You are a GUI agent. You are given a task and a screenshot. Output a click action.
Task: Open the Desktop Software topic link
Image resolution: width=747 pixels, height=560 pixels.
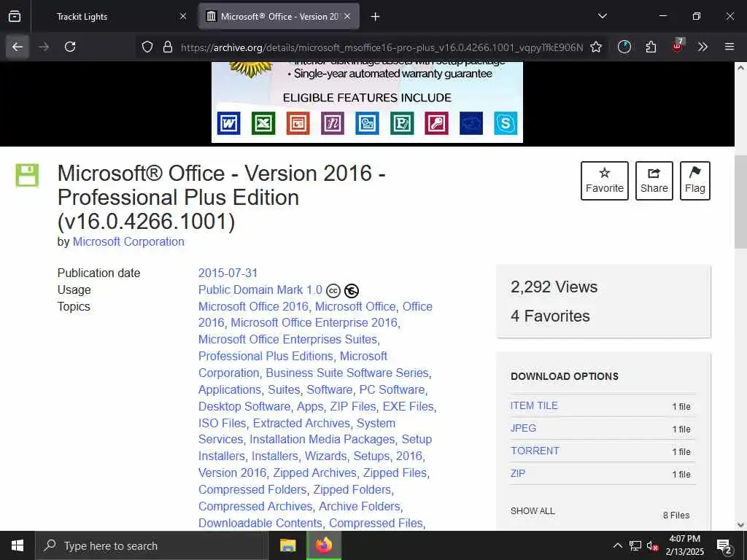pyautogui.click(x=244, y=406)
